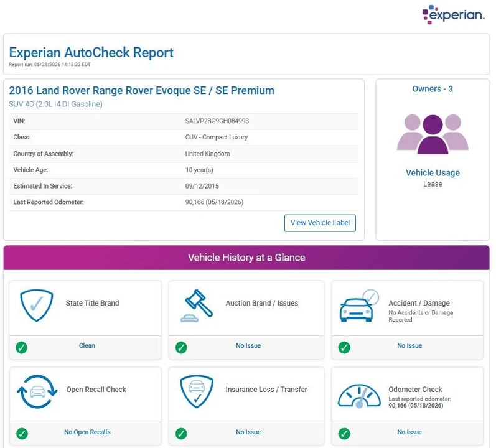Click the 10 year(s) vehicle age value

199,170
